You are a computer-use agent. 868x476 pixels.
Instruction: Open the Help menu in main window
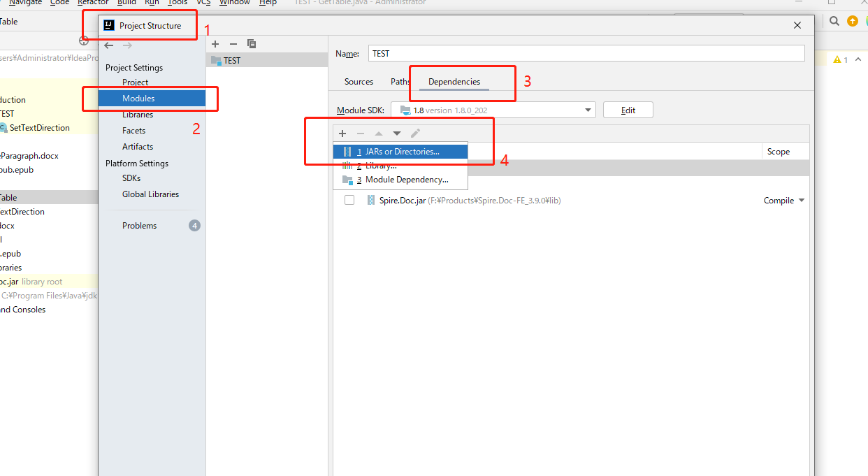point(268,3)
